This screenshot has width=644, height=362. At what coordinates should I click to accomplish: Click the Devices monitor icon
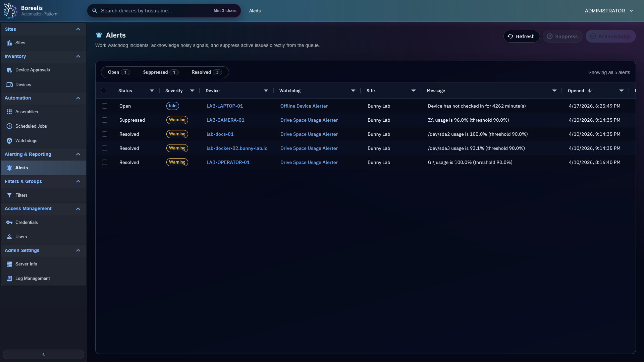(x=9, y=84)
